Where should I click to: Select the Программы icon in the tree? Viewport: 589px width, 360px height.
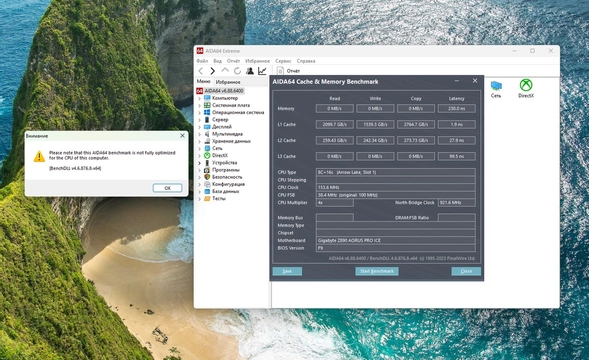[207, 170]
